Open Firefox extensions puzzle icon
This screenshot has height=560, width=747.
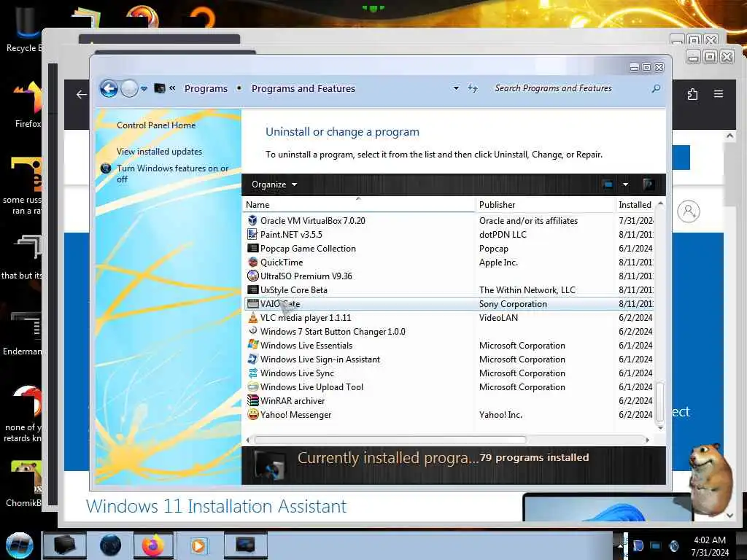click(x=693, y=94)
